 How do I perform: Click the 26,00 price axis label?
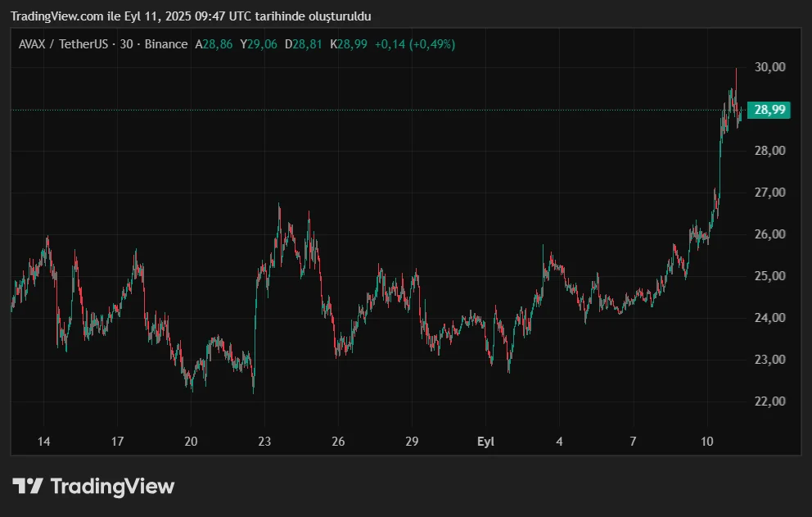tap(770, 234)
